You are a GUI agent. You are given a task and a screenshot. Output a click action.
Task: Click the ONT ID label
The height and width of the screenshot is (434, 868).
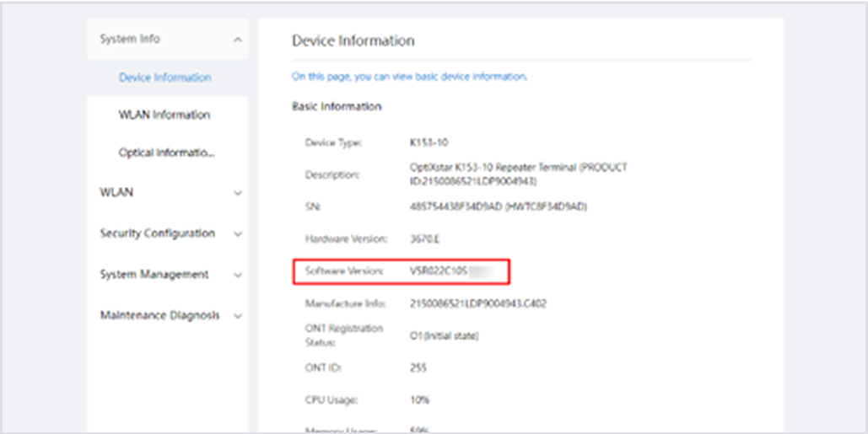(323, 367)
